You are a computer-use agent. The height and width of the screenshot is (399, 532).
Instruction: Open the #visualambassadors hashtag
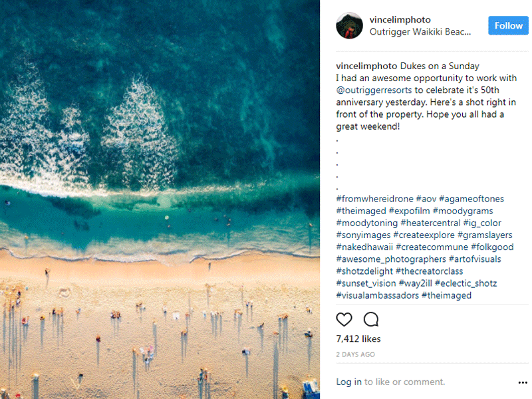coord(377,295)
